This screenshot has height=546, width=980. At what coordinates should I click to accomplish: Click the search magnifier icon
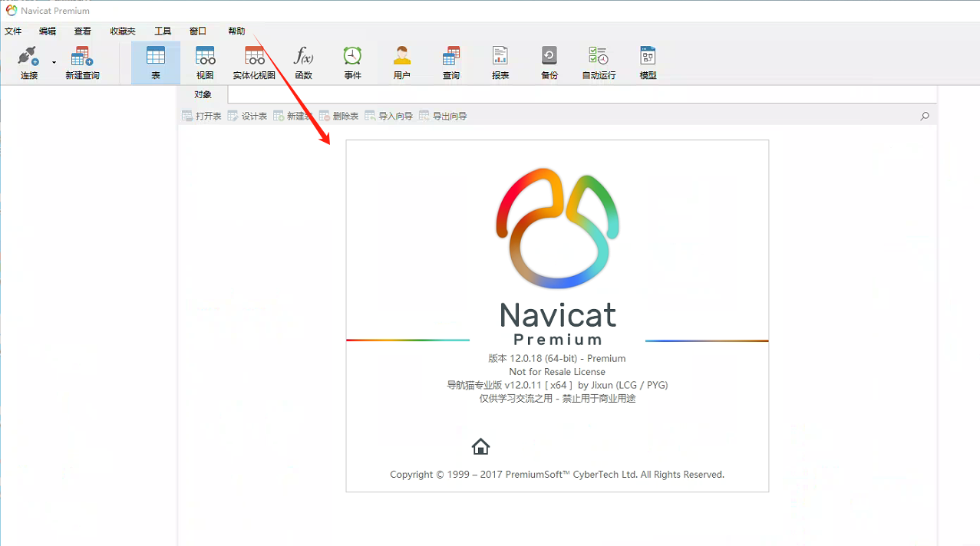[925, 116]
